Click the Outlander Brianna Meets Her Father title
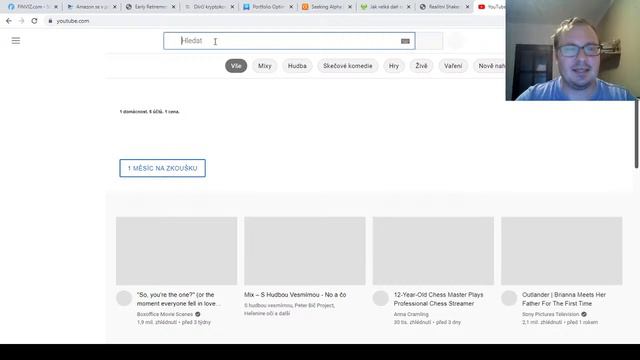Viewport: 640px width, 360px height. point(564,299)
